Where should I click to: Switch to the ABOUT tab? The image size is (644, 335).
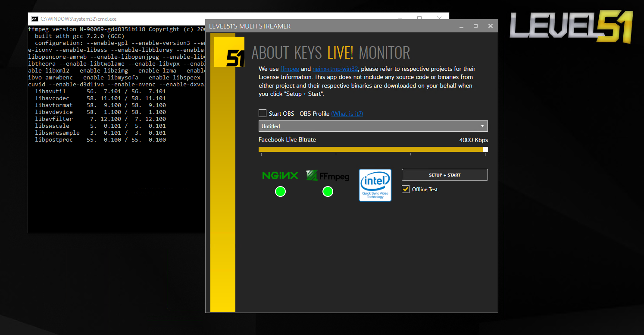point(270,53)
